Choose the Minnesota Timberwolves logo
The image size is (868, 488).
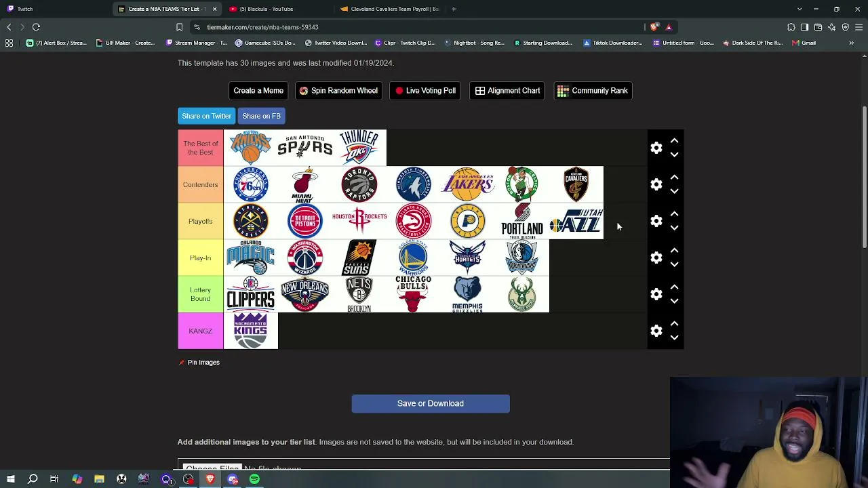pyautogui.click(x=414, y=184)
